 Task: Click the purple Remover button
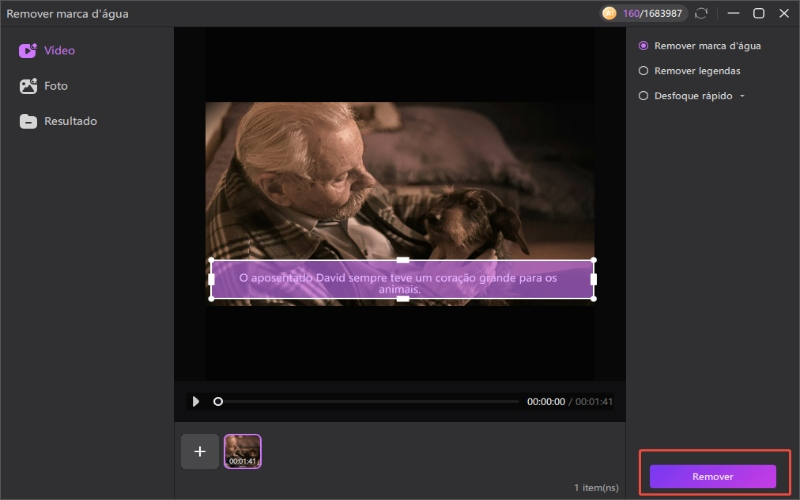[712, 477]
